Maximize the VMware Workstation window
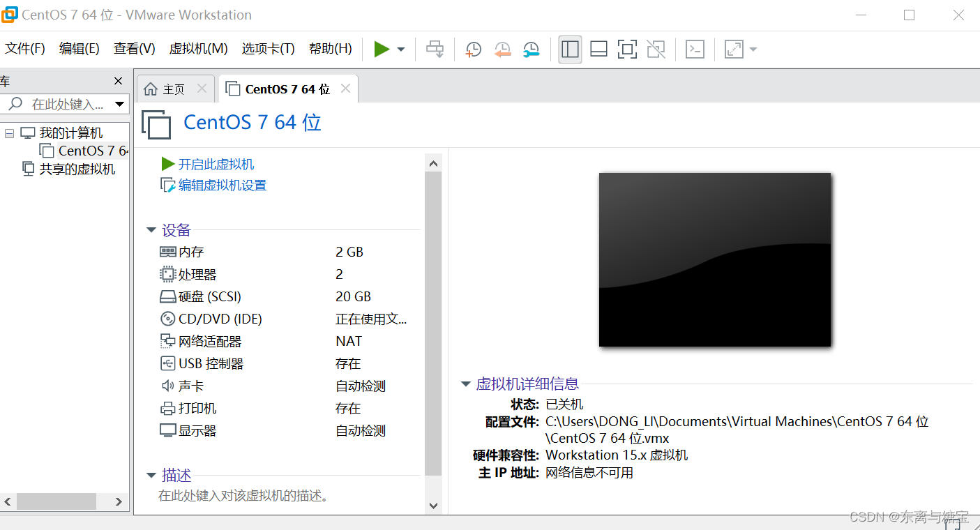 pos(909,15)
